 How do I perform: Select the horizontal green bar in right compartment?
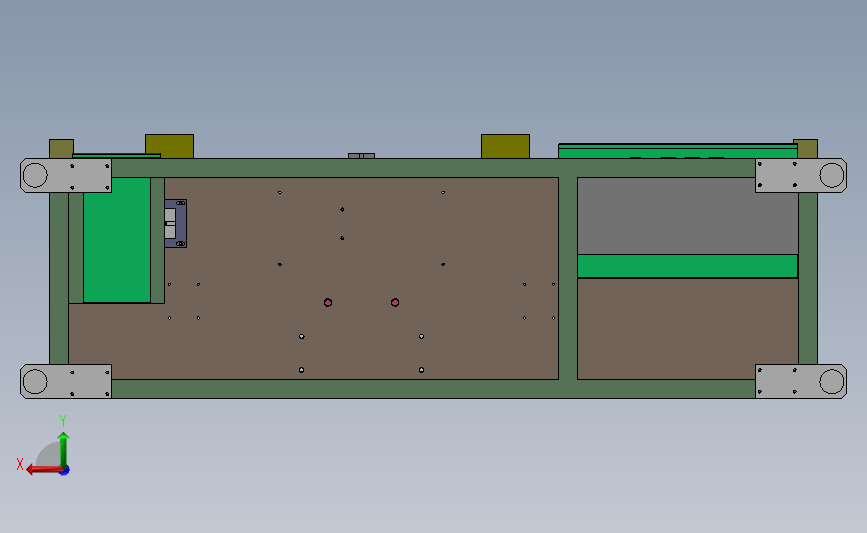coord(687,266)
